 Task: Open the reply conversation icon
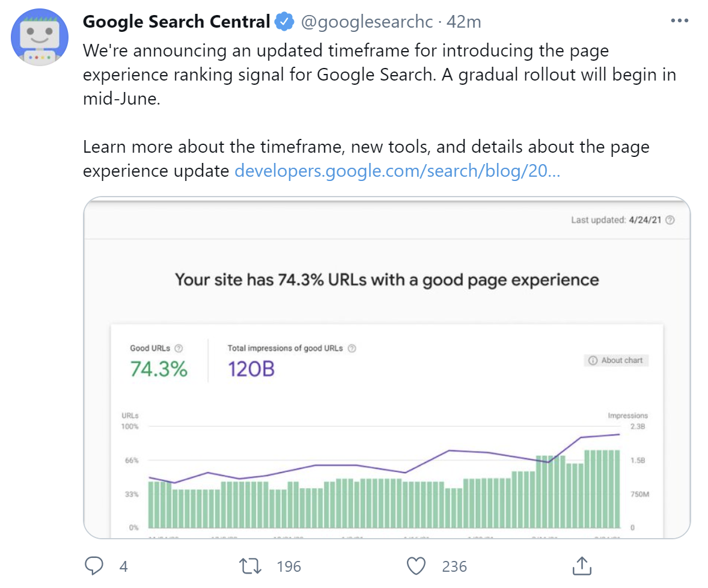tap(94, 565)
